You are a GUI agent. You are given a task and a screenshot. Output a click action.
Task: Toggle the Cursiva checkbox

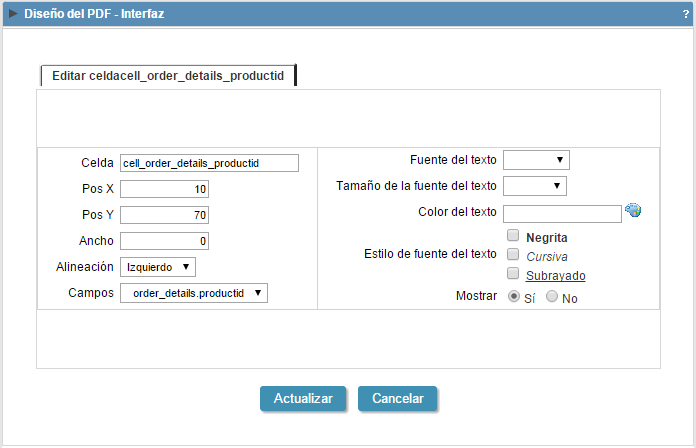513,254
